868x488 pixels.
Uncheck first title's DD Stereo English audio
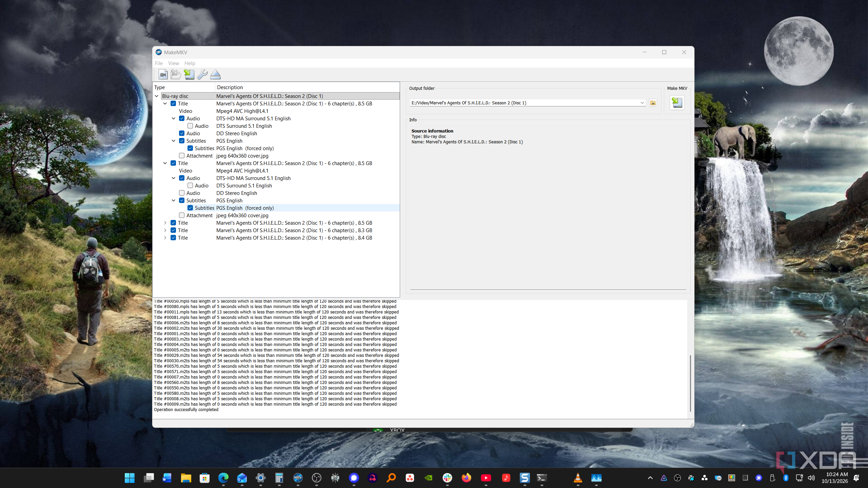(182, 134)
